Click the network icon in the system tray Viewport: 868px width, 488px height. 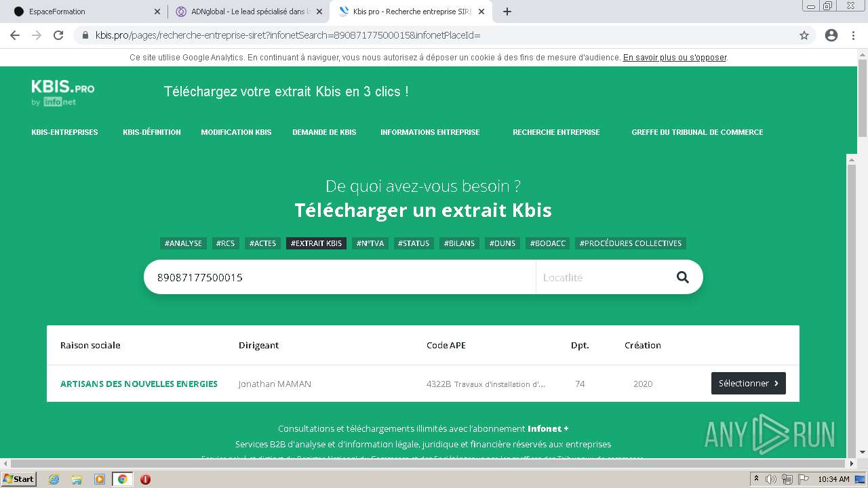[x=787, y=479]
